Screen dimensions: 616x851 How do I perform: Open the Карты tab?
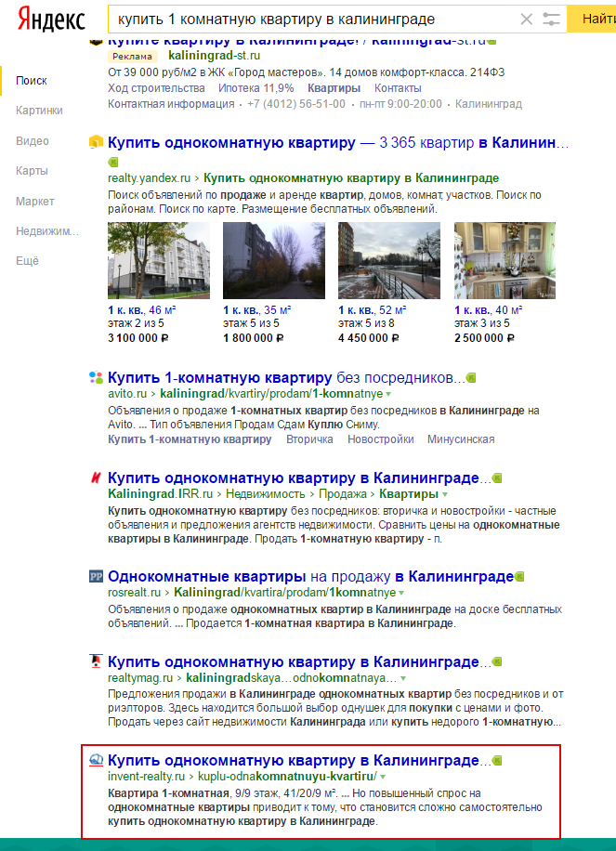point(32,171)
